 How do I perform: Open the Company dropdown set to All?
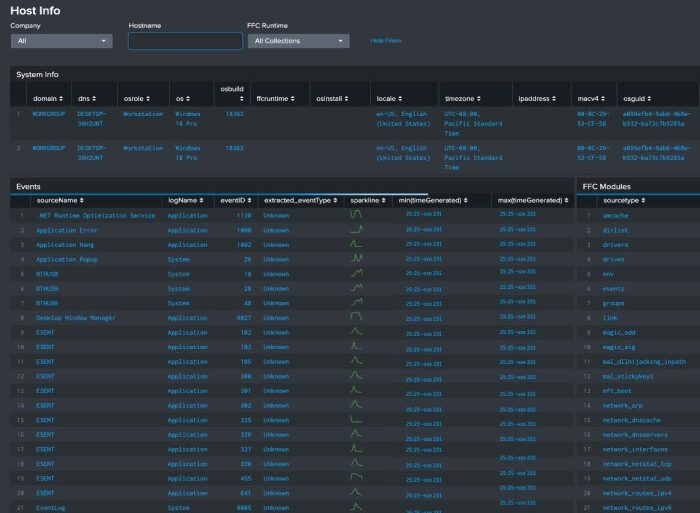62,41
